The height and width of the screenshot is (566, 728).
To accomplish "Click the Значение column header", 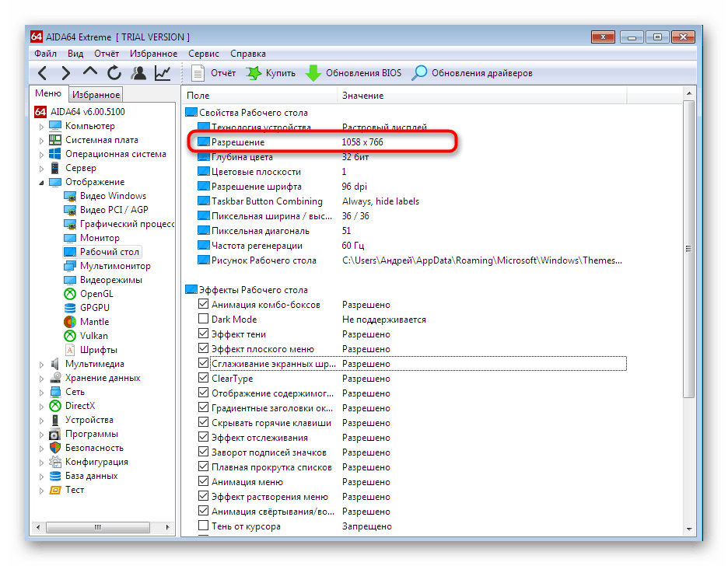I will click(481, 96).
